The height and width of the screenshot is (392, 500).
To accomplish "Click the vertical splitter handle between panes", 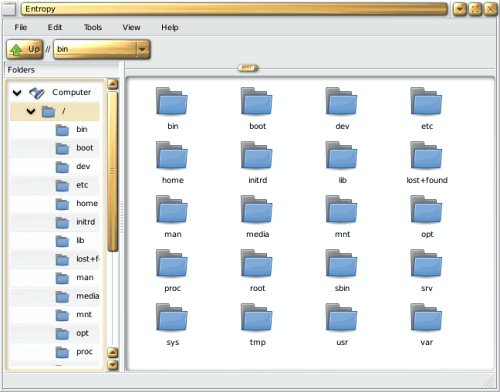I will [x=122, y=217].
